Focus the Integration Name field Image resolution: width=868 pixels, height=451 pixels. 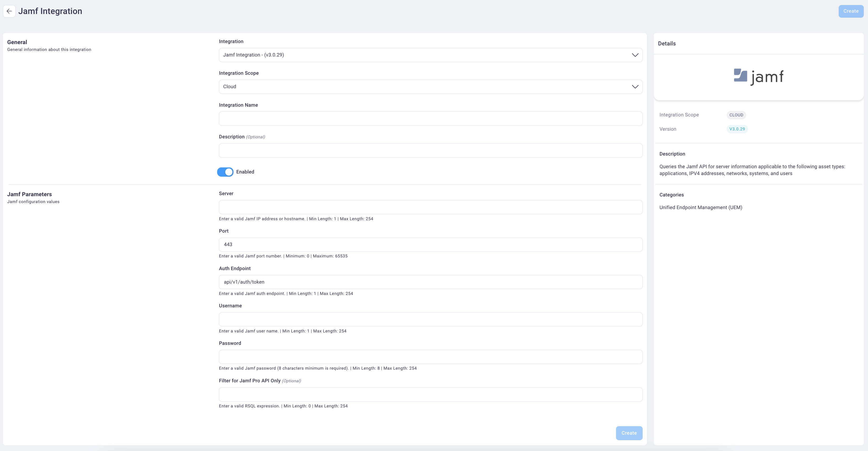[x=430, y=119]
